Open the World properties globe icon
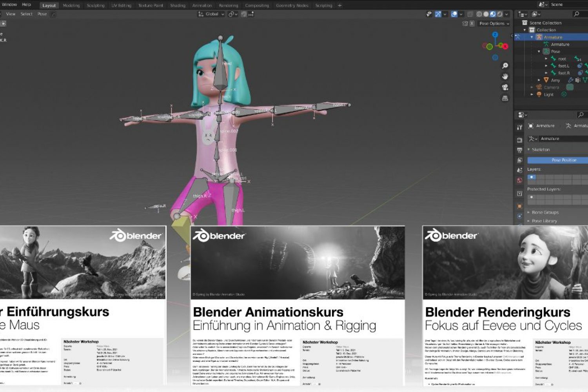 pos(519,181)
